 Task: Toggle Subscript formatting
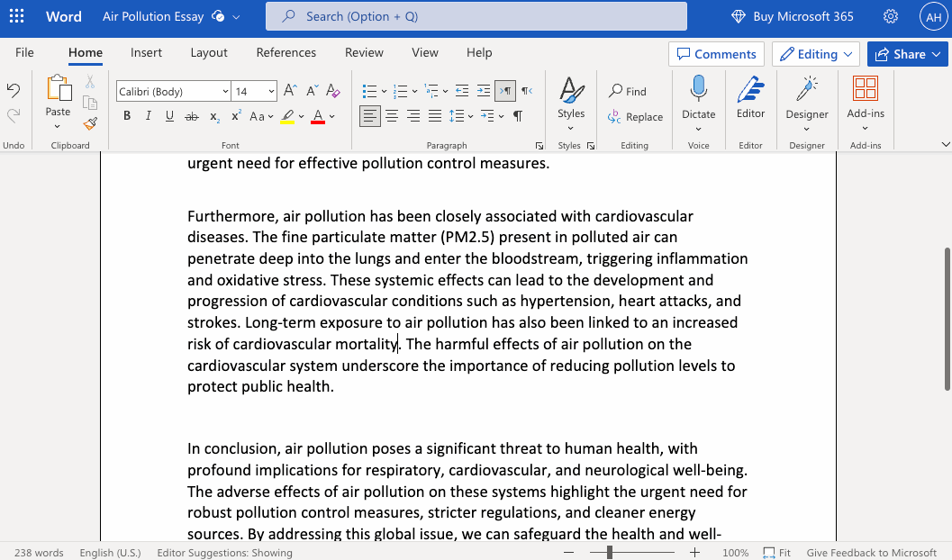click(214, 116)
